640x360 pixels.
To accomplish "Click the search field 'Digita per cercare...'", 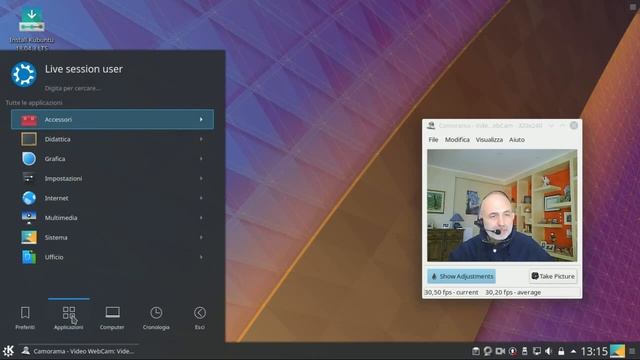I will tap(73, 88).
